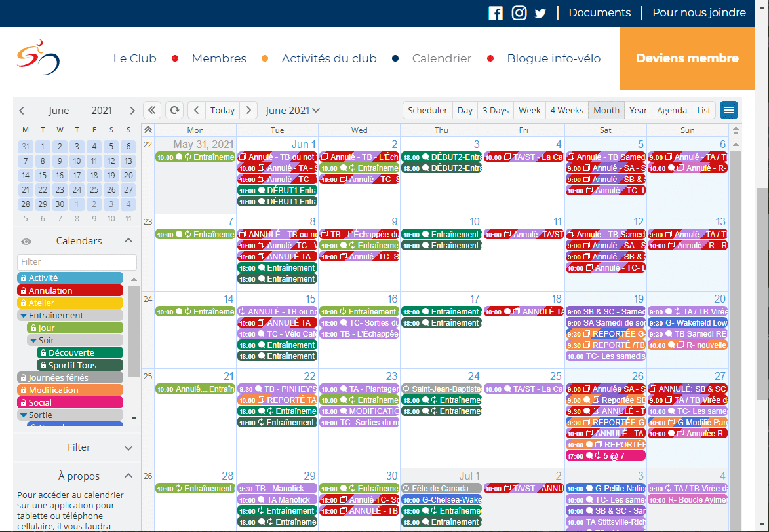Select the Atelier yellow calendar swatch
The image size is (769, 532).
[x=70, y=303]
